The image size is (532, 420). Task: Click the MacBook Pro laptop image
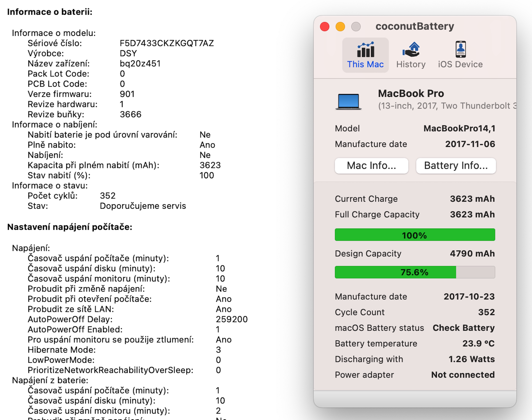348,101
